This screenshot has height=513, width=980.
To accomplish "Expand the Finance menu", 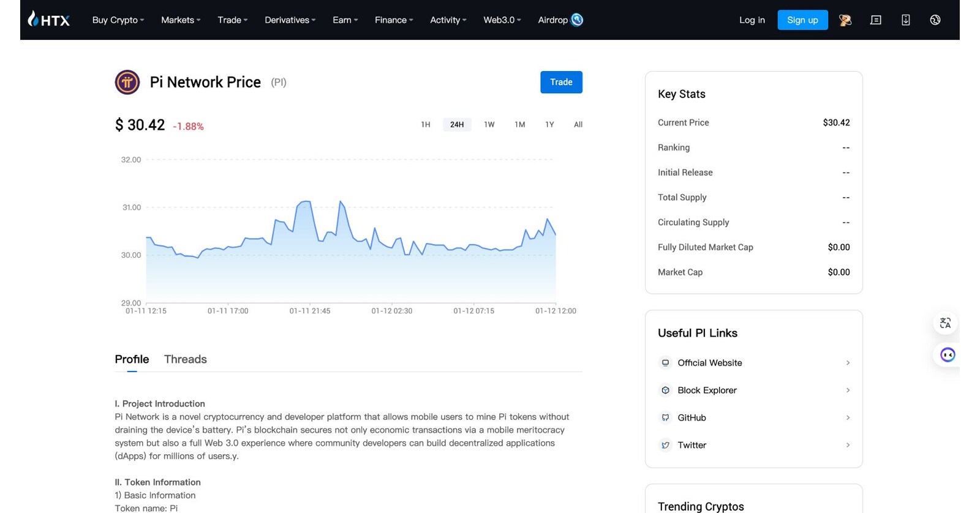I will point(394,20).
